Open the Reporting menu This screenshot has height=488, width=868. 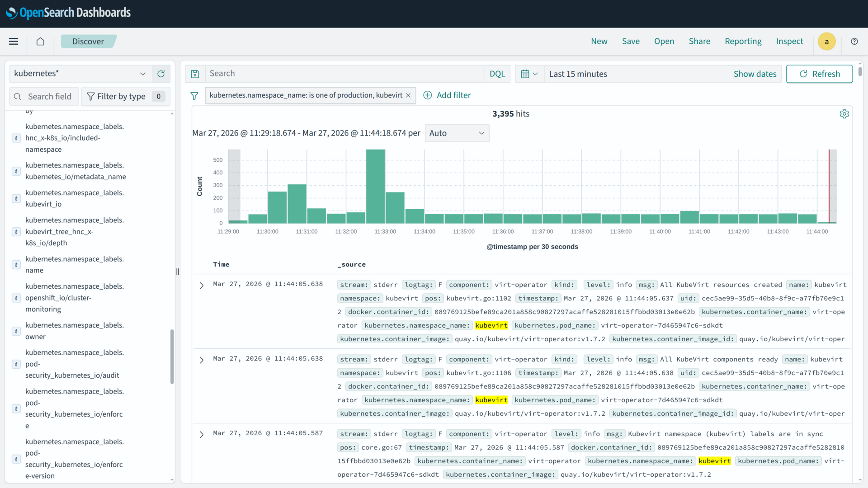pyautogui.click(x=743, y=42)
